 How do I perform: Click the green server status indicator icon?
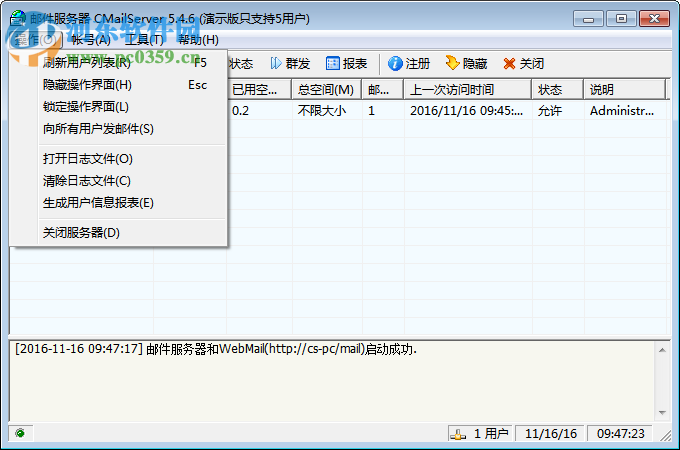[x=20, y=433]
